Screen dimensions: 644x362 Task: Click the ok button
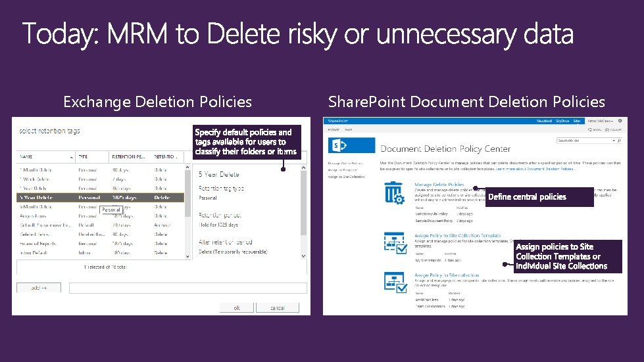pyautogui.click(x=237, y=308)
